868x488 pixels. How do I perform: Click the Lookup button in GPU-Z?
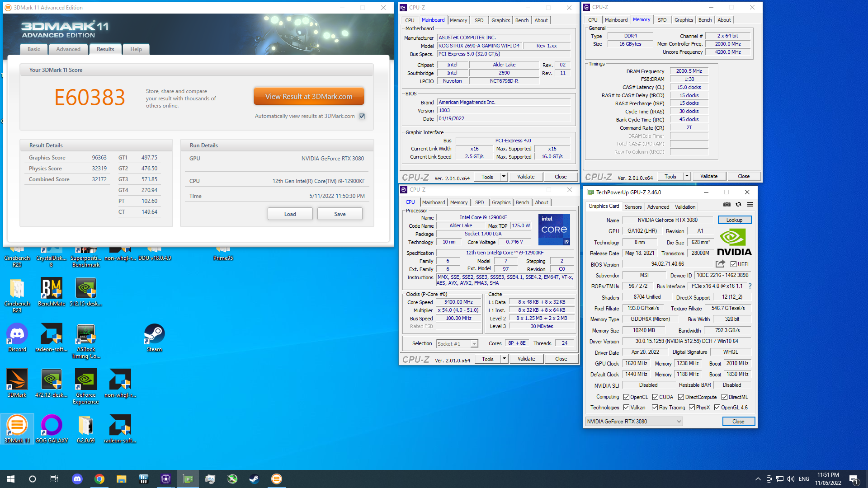735,220
